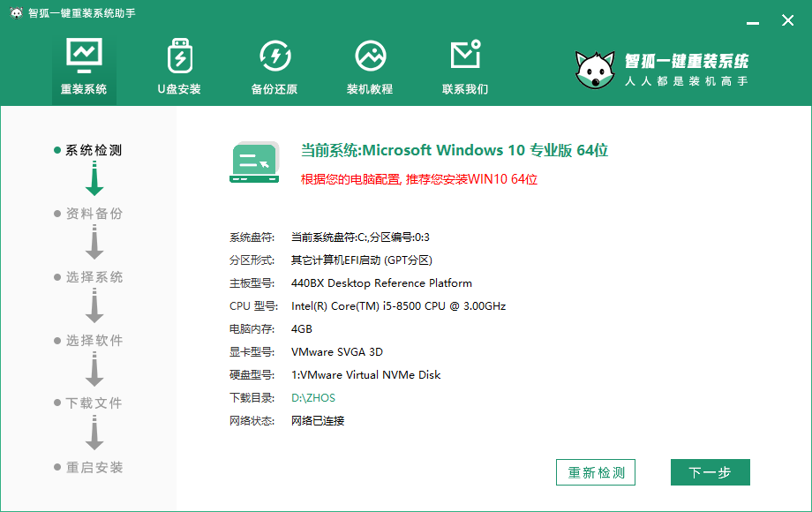Click the green disk drive system icon
The width and height of the screenshot is (812, 512).
click(254, 162)
